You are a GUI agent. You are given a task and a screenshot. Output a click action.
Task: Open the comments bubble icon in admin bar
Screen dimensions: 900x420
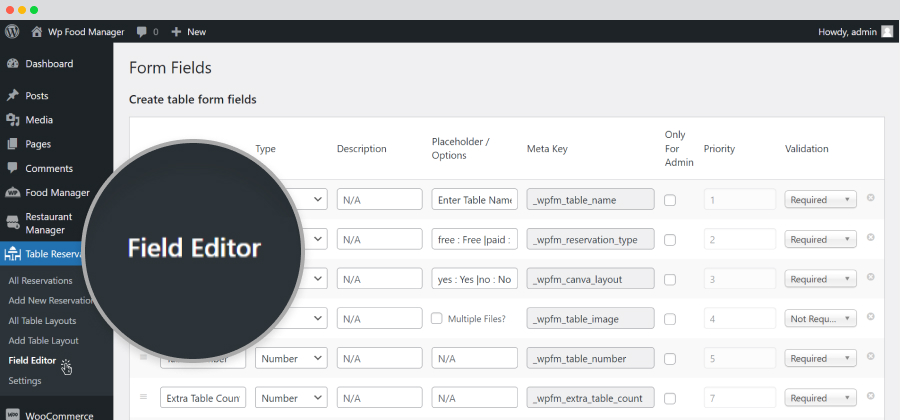point(142,32)
